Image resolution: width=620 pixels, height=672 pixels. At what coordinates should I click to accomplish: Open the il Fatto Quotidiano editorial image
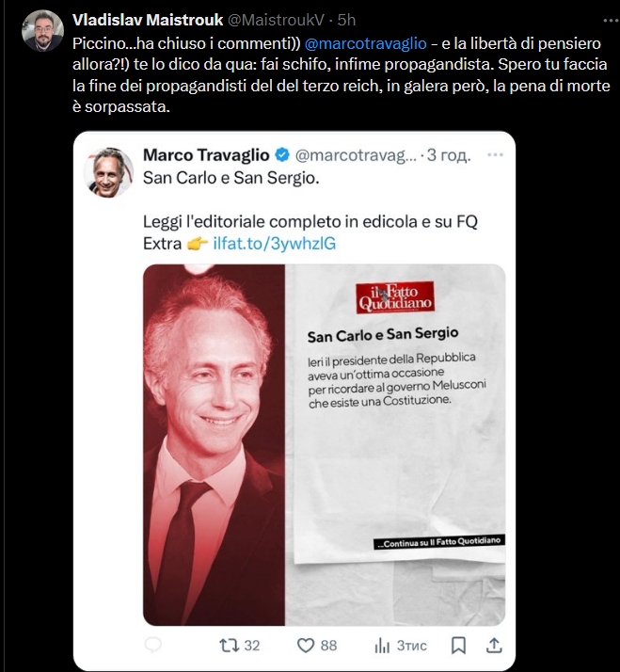click(x=324, y=445)
